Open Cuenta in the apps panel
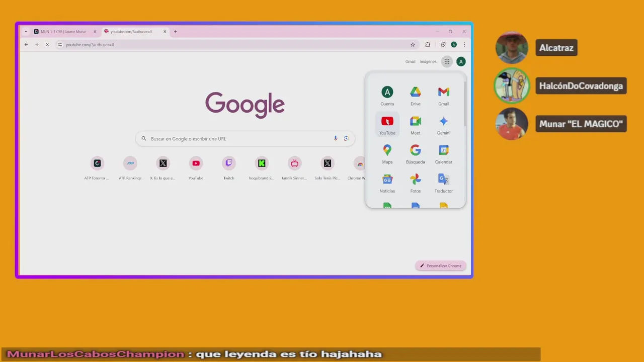644x362 pixels. pos(387,96)
